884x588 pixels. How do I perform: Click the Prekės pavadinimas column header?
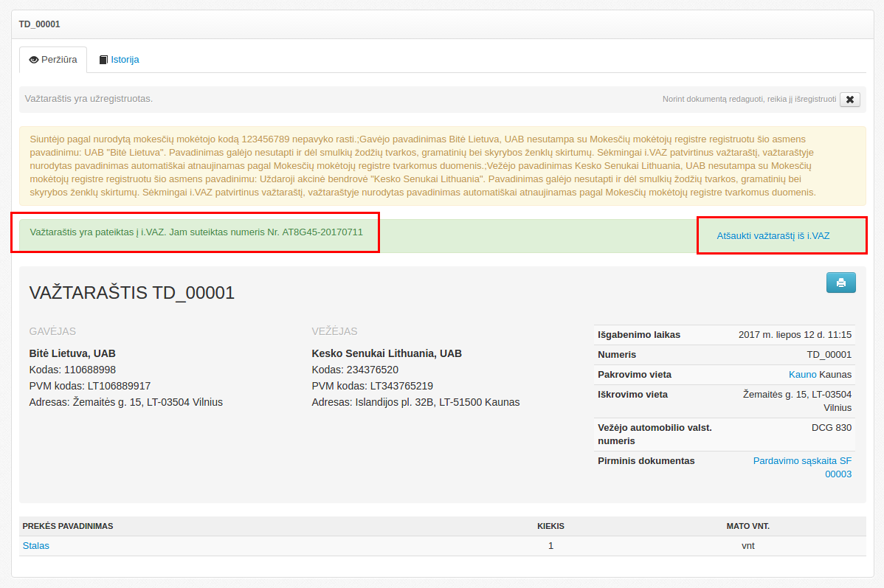(68, 526)
